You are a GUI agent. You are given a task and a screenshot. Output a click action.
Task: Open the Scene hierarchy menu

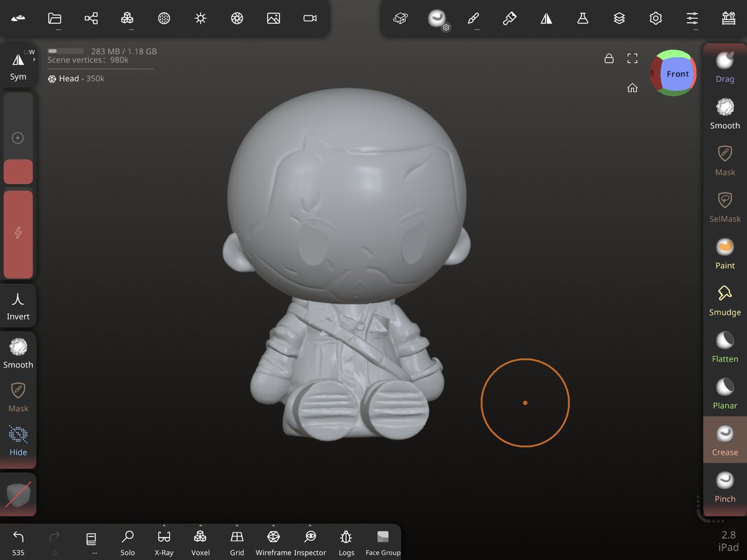[91, 19]
